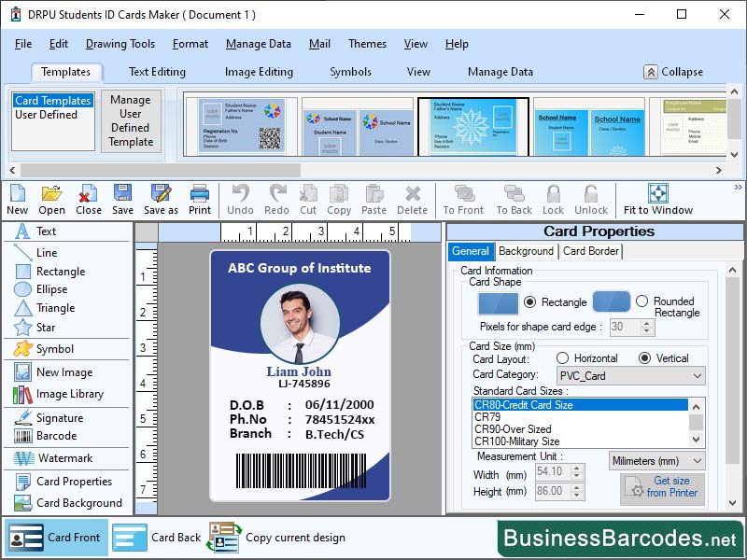Change the Measurement Unit dropdown
Screen dimensions: 747x560
pyautogui.click(x=655, y=460)
